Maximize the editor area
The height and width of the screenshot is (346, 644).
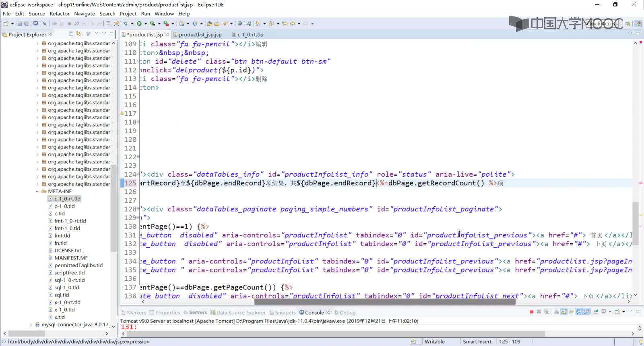tap(638, 33)
